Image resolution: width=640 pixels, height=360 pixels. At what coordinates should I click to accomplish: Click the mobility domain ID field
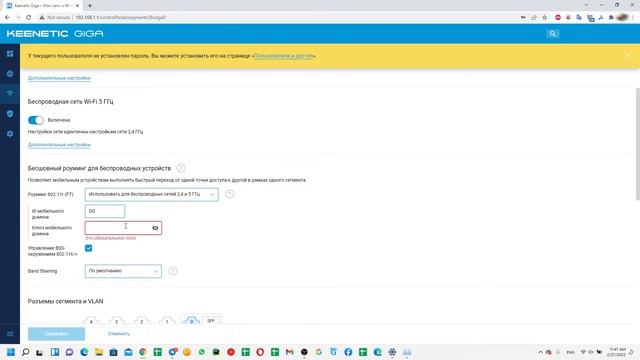[105, 211]
